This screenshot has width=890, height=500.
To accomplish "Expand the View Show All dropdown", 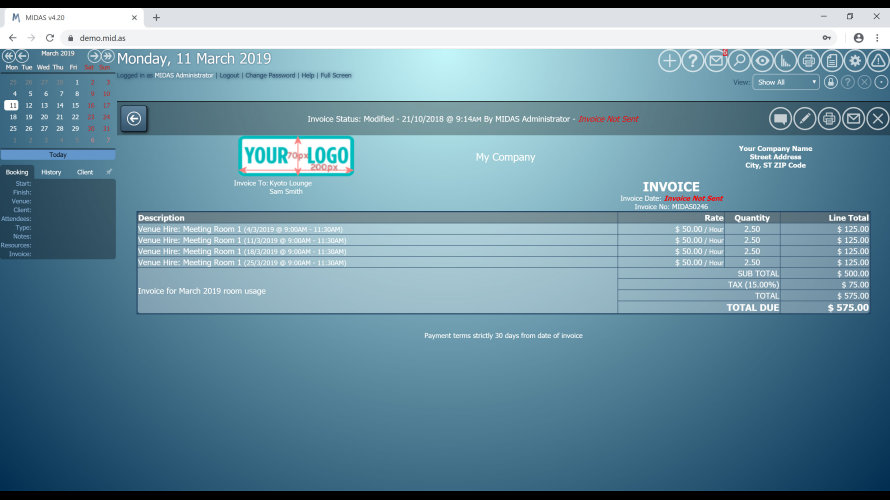I will [x=786, y=82].
